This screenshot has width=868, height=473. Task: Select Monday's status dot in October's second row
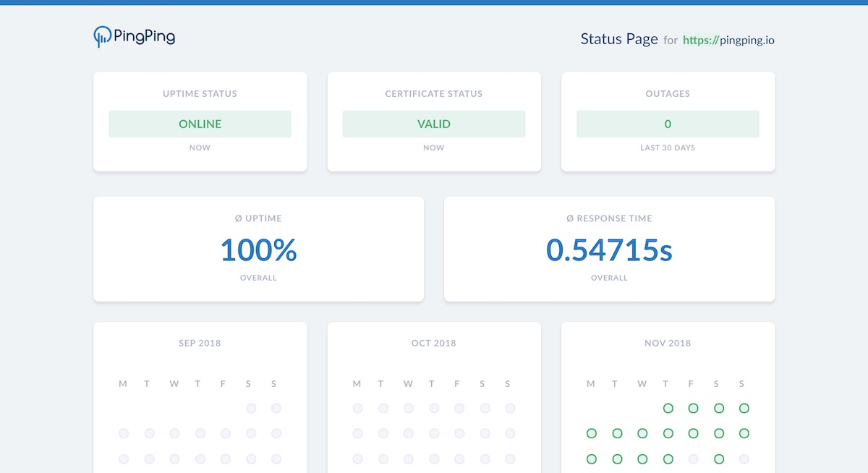click(x=357, y=433)
